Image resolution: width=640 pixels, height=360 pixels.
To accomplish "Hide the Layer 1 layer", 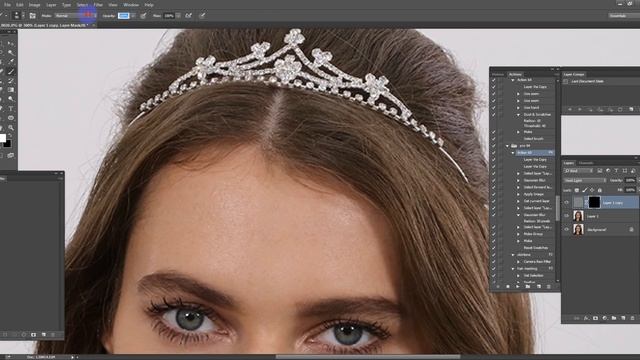I will click(x=567, y=216).
